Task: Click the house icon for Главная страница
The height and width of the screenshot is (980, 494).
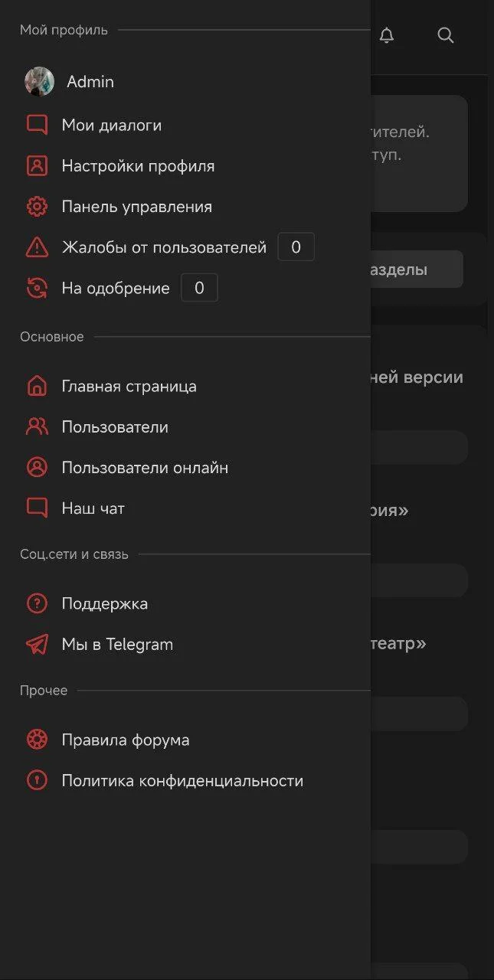Action: click(x=37, y=386)
